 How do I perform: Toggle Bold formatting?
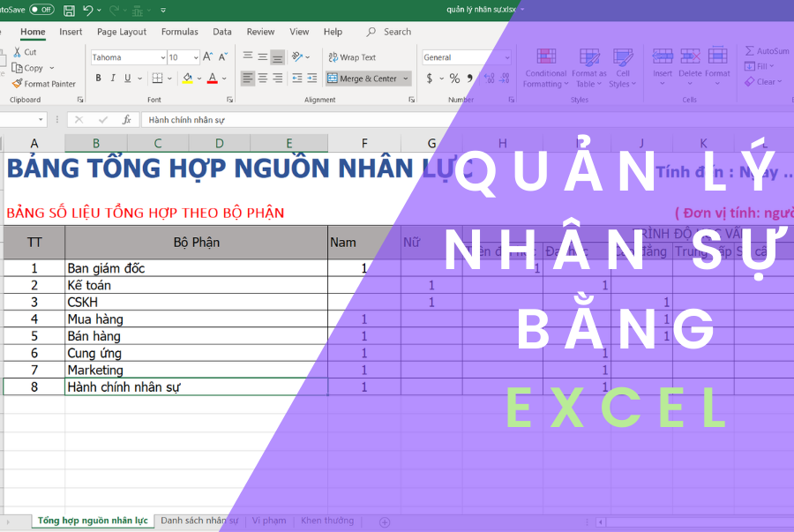pyautogui.click(x=98, y=78)
